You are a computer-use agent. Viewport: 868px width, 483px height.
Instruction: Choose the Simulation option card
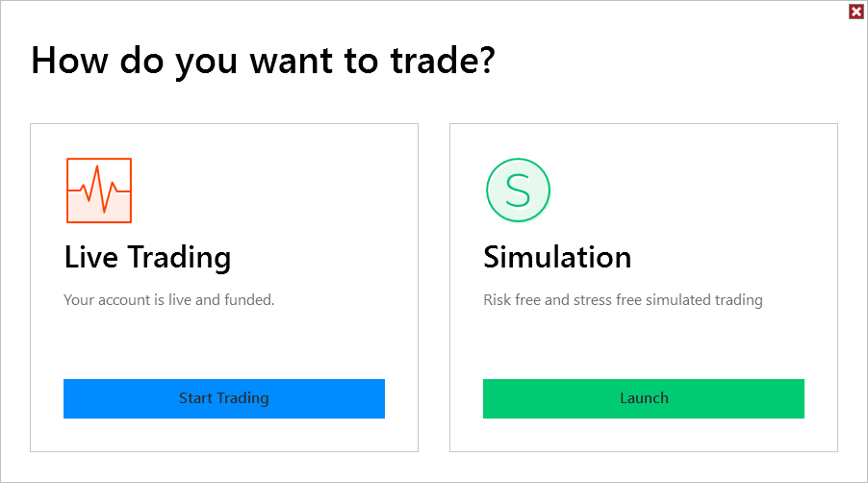[643, 337]
